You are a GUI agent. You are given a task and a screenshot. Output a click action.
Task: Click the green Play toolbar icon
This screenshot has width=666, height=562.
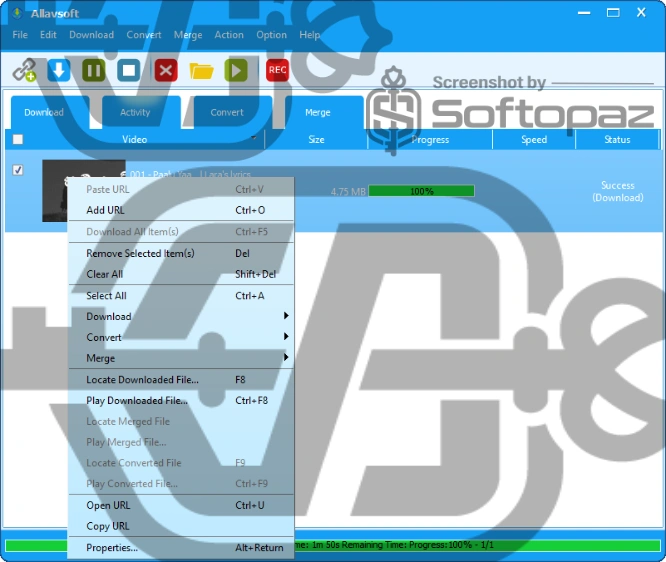pyautogui.click(x=236, y=70)
